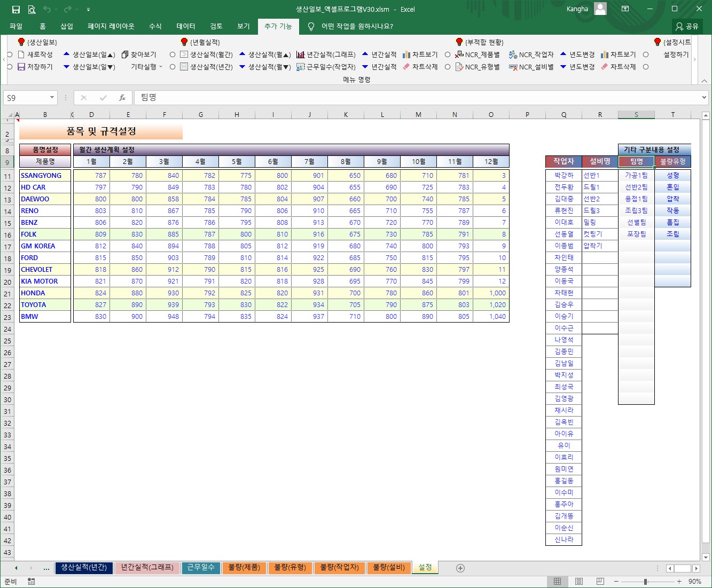Select radio button beside NCR_유형별
712x588 pixels.
coord(448,67)
